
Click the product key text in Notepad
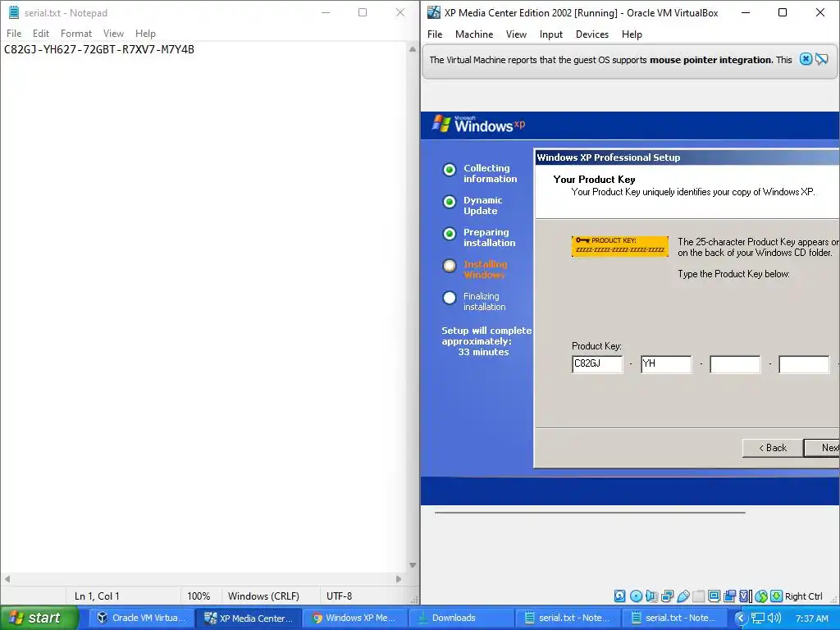pos(99,49)
